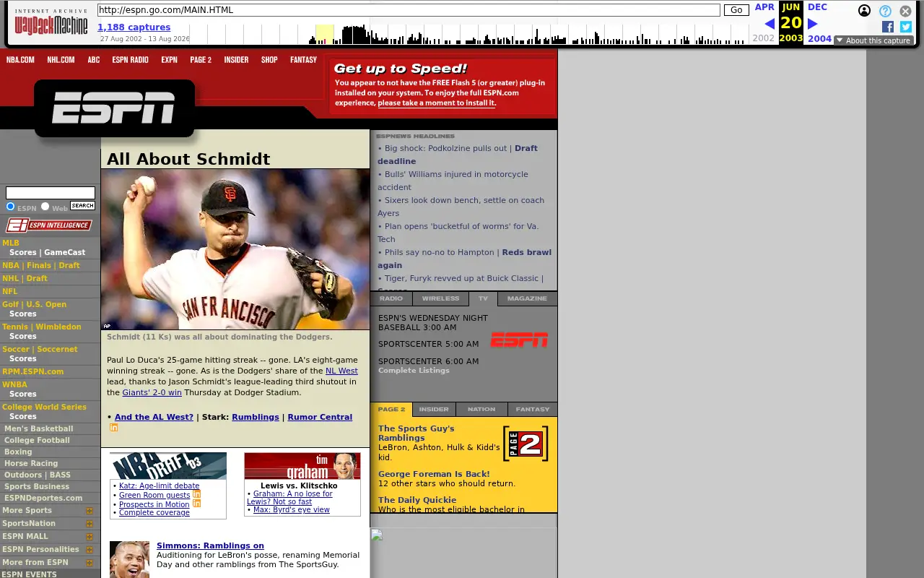Expand the More Sports menu
The height and width of the screenshot is (578, 924).
click(90, 511)
